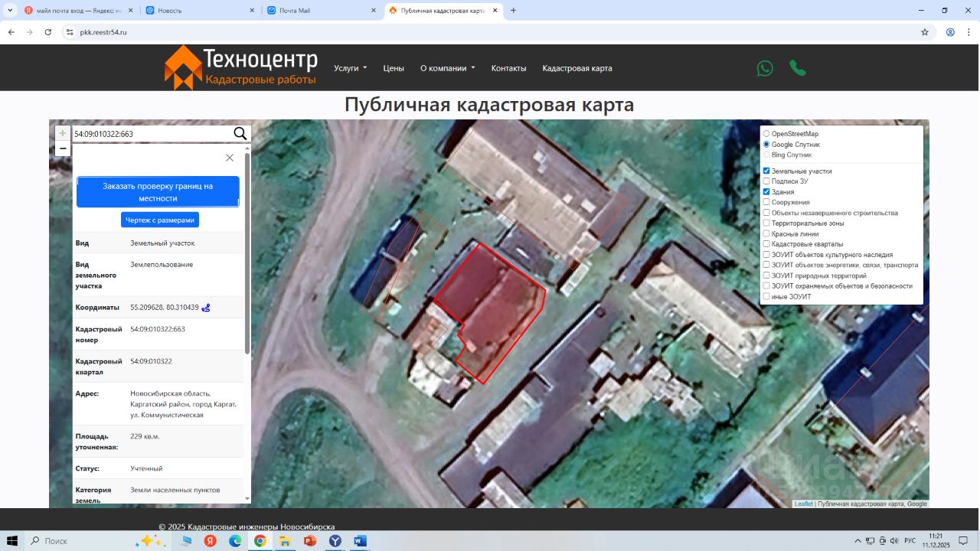This screenshot has height=551, width=980.
Task: Expand the О компании dropdown menu
Action: (448, 68)
